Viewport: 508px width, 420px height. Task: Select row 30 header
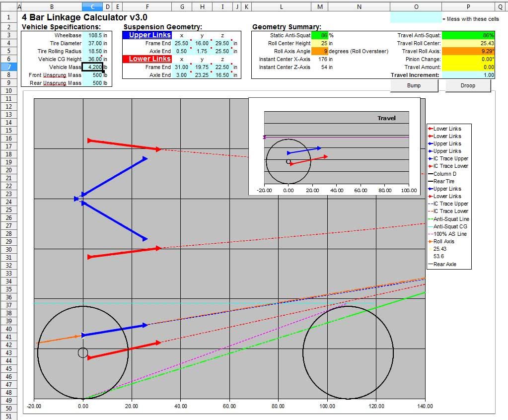click(x=9, y=250)
